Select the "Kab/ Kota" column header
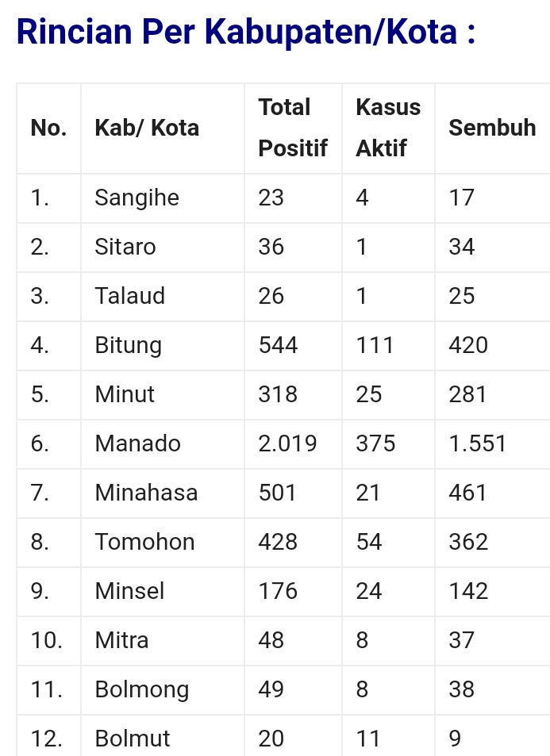The image size is (550, 756). click(x=147, y=128)
